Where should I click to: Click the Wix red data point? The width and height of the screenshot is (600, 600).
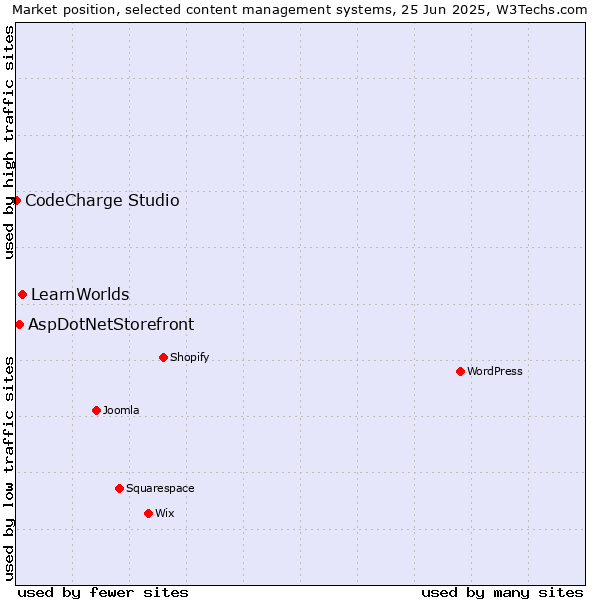(x=148, y=513)
